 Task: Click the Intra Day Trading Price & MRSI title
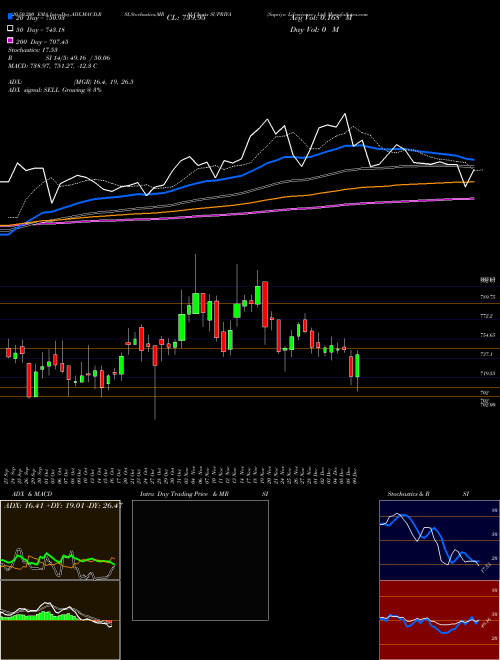coord(204,494)
